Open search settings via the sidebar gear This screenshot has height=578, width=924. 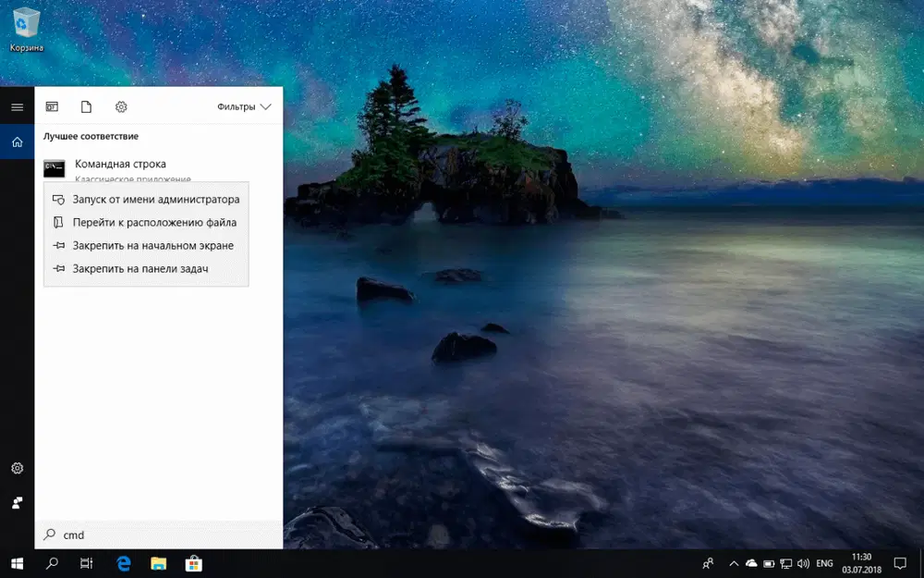pyautogui.click(x=17, y=469)
